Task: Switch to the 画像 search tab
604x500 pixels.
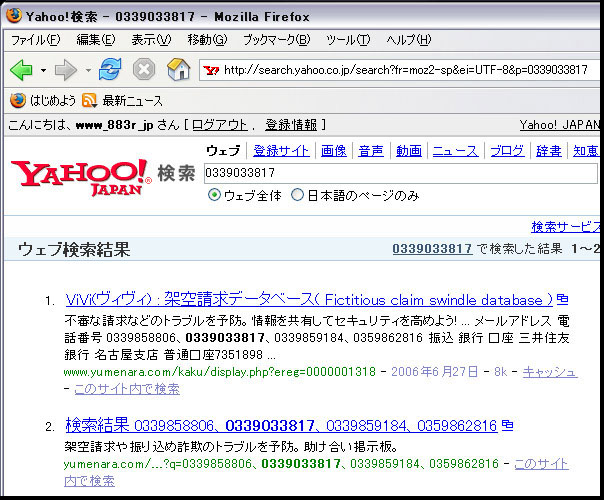Action: pyautogui.click(x=334, y=151)
